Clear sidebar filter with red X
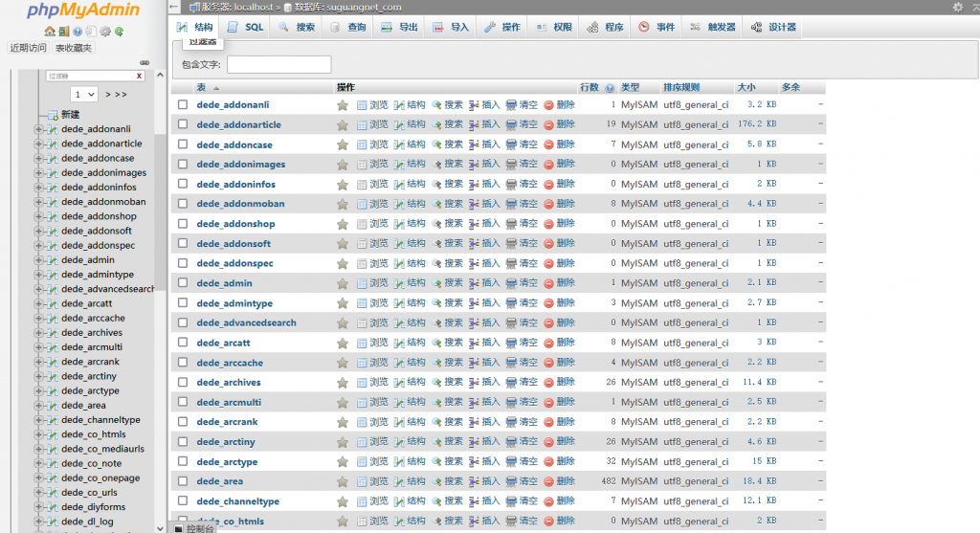The width and height of the screenshot is (980, 533). 139,76
